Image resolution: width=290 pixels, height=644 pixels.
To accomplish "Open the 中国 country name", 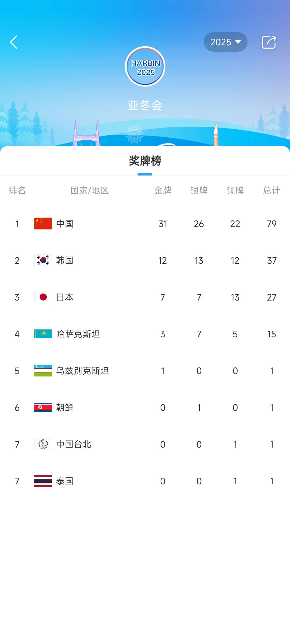I will coord(65,224).
